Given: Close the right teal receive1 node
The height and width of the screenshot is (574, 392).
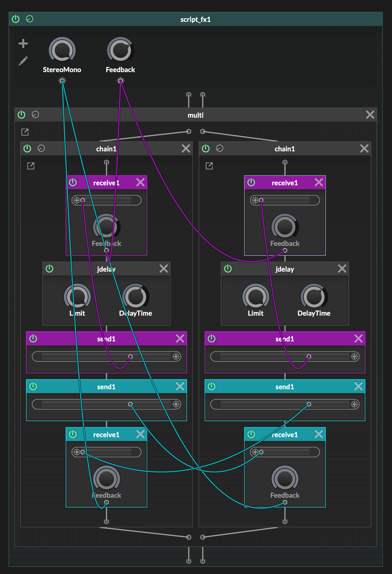Looking at the screenshot, I should pyautogui.click(x=319, y=434).
